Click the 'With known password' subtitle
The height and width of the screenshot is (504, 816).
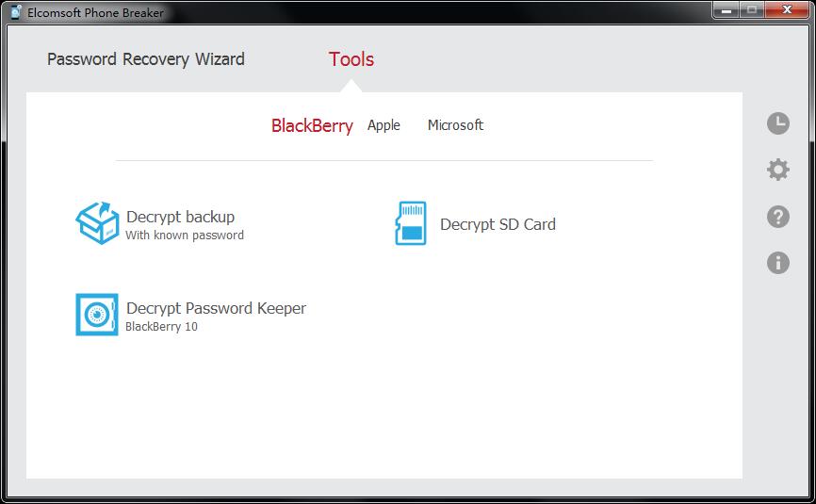point(185,236)
